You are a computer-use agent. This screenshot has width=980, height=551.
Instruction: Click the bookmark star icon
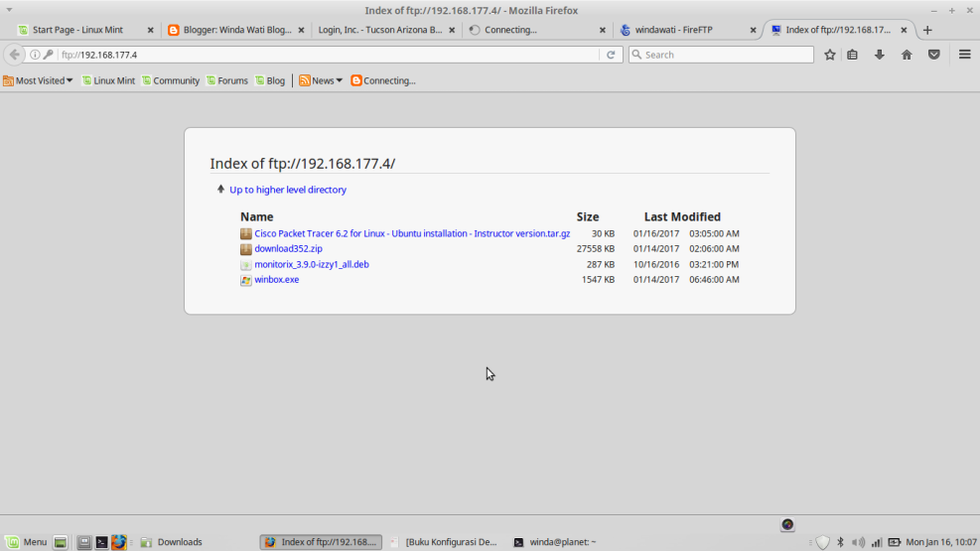[830, 55]
